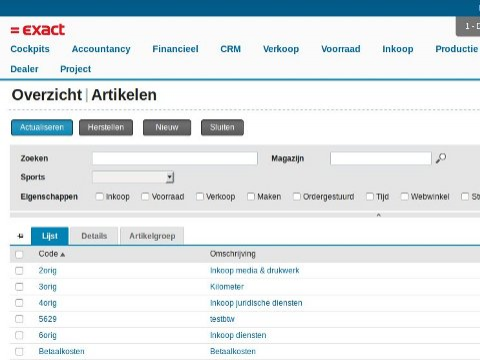480x360 pixels.
Task: Open Betaalkosten code link
Action: pos(61,351)
